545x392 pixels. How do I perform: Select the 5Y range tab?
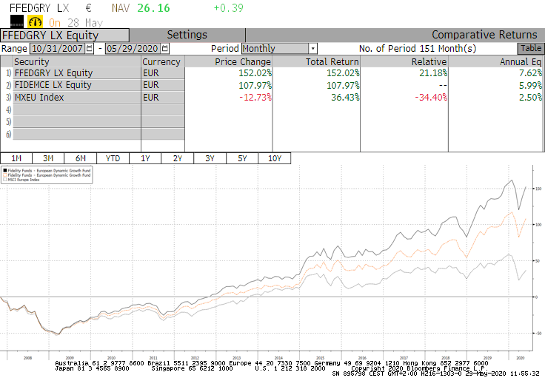coord(242,158)
